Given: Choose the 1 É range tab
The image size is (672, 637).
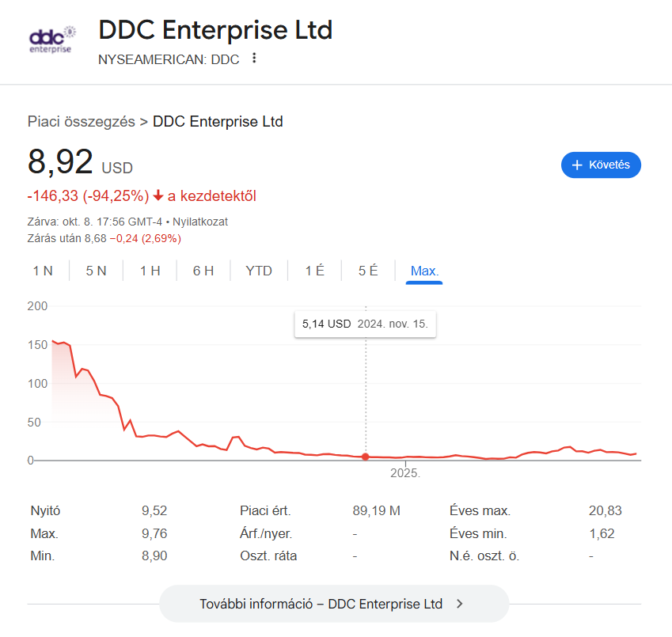Looking at the screenshot, I should click(314, 271).
